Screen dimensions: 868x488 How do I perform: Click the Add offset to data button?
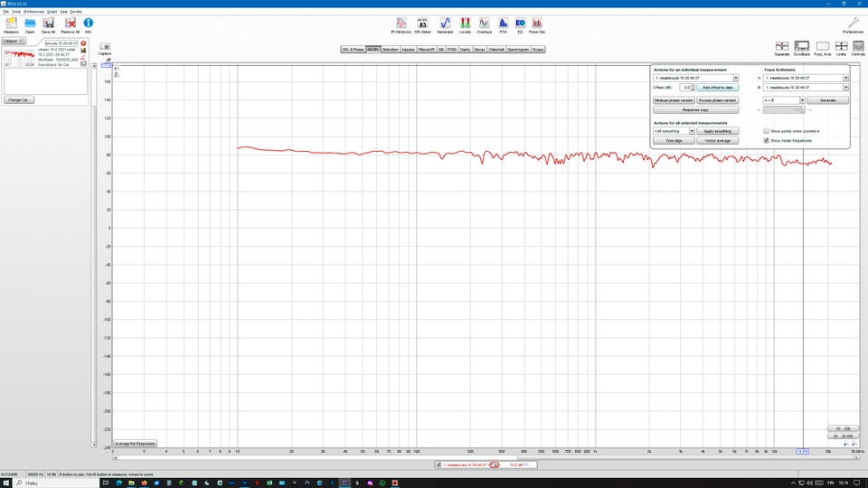pyautogui.click(x=719, y=87)
